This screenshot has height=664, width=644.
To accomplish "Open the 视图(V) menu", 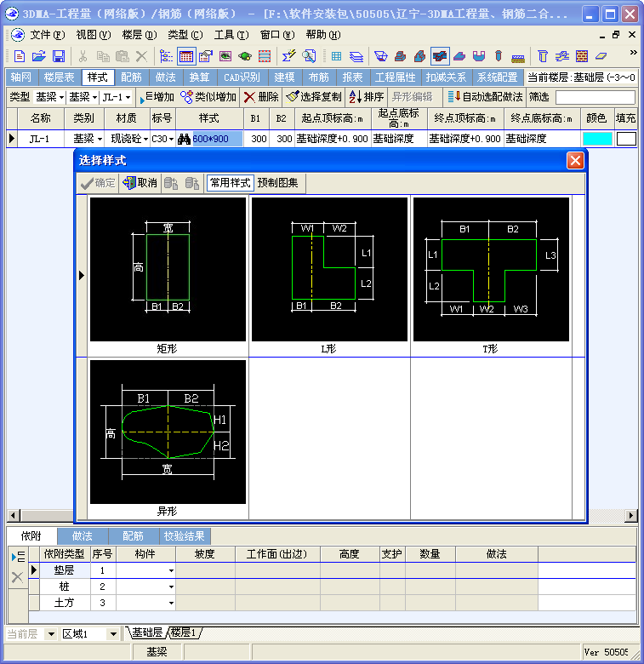I will 93,35.
